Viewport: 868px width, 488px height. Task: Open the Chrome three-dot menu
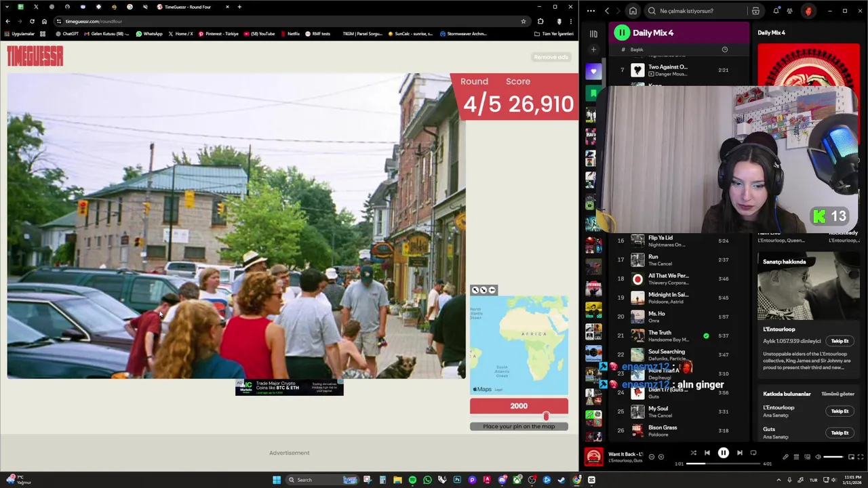coord(571,21)
